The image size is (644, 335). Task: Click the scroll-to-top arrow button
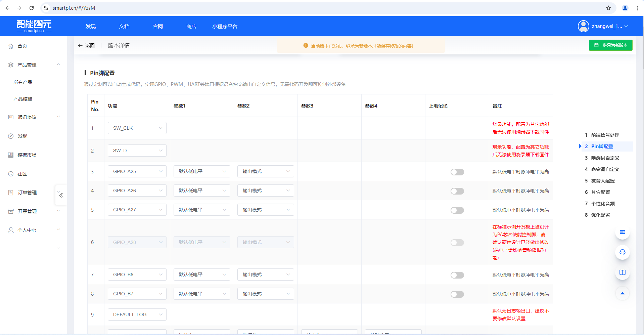tap(622, 293)
